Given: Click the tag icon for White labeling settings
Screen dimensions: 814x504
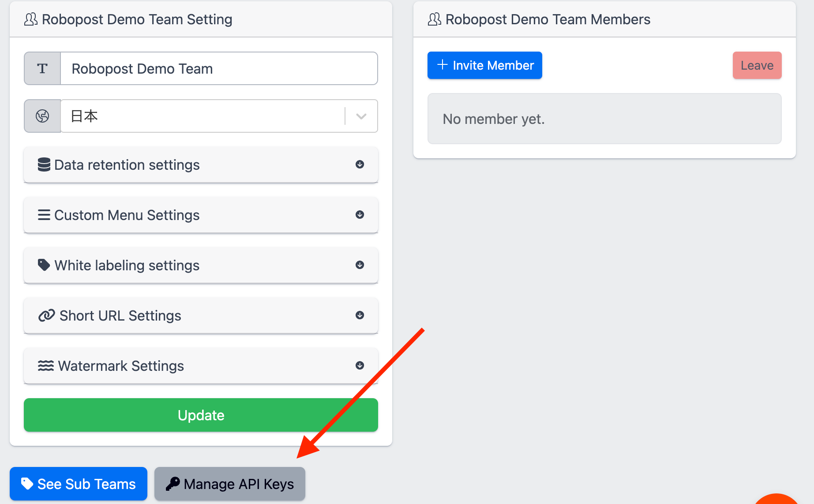Looking at the screenshot, I should pyautogui.click(x=44, y=265).
